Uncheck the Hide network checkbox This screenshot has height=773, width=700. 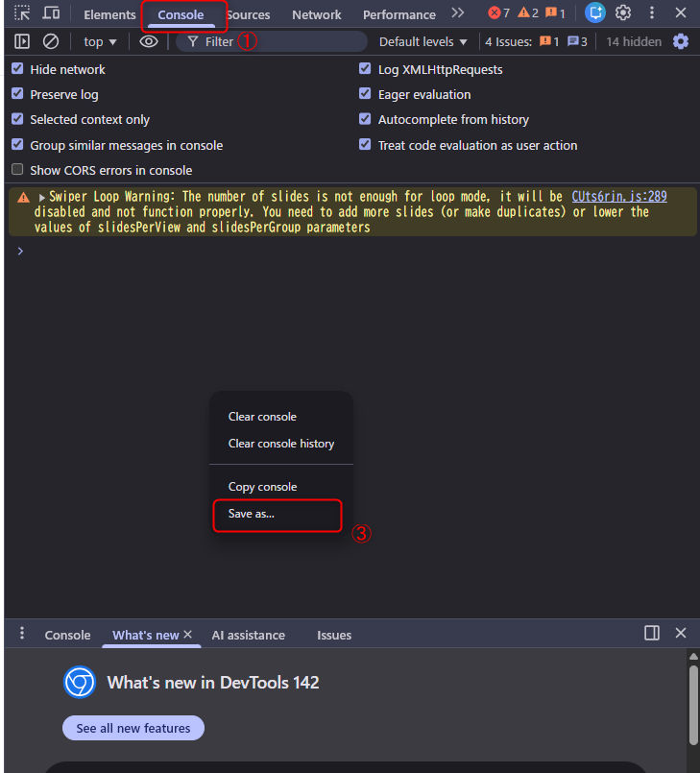point(17,69)
